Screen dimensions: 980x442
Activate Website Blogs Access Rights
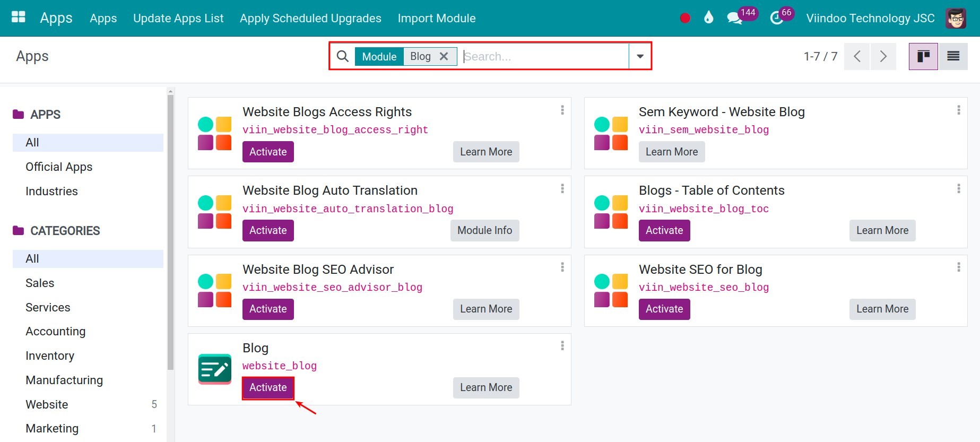268,152
